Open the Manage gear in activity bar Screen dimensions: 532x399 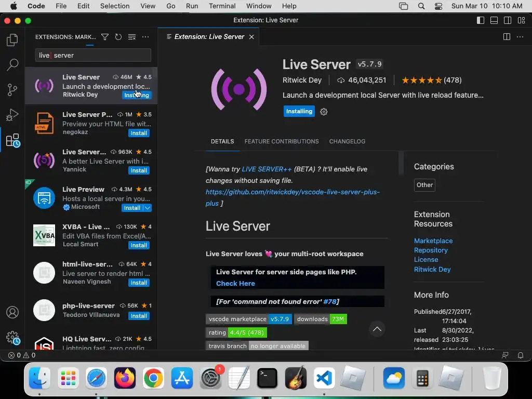(x=13, y=338)
